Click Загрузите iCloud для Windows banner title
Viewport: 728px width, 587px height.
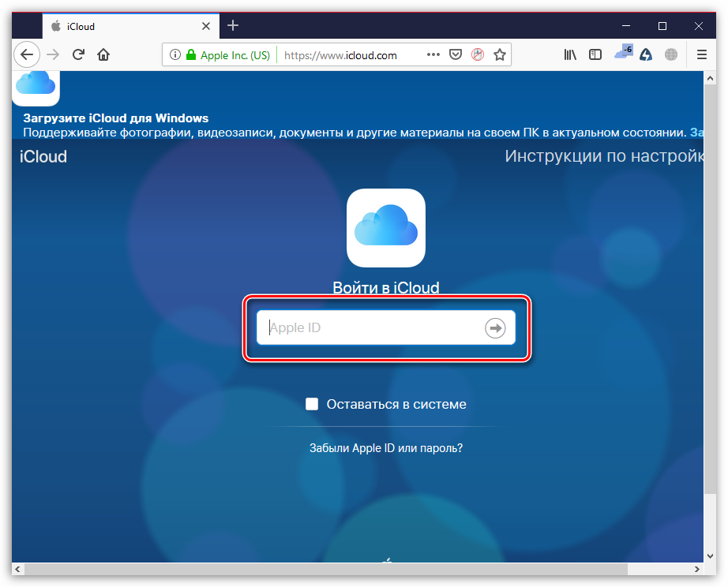(x=116, y=118)
